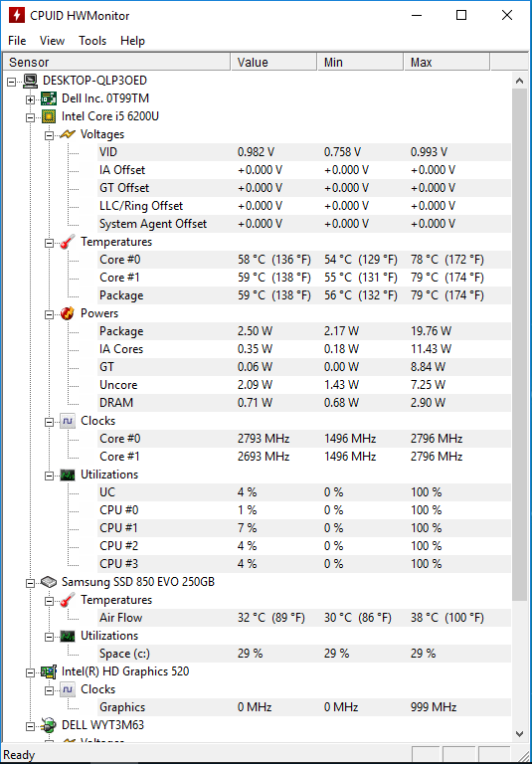Click the DELL WYT3M63 battery icon
532x764 pixels.
tap(48, 725)
